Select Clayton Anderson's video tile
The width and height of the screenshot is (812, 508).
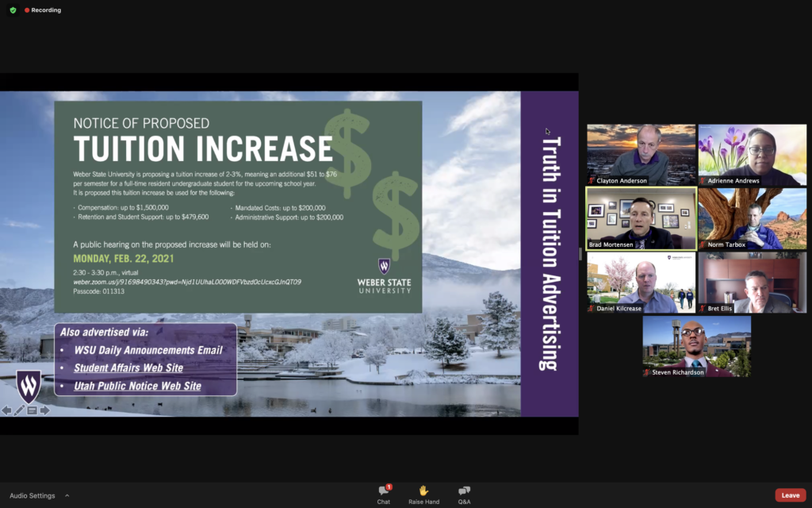coord(641,155)
